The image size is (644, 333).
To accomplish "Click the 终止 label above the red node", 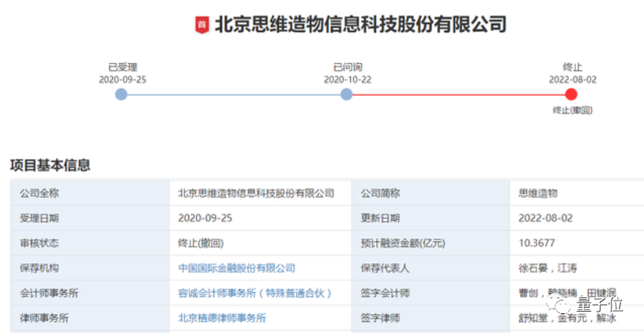I will pyautogui.click(x=573, y=67).
